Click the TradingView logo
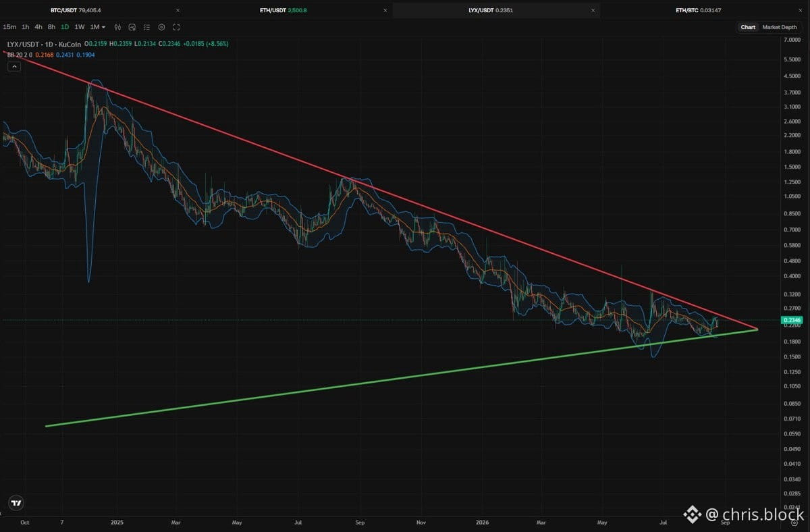Viewport: 810px width, 532px height. (x=16, y=503)
